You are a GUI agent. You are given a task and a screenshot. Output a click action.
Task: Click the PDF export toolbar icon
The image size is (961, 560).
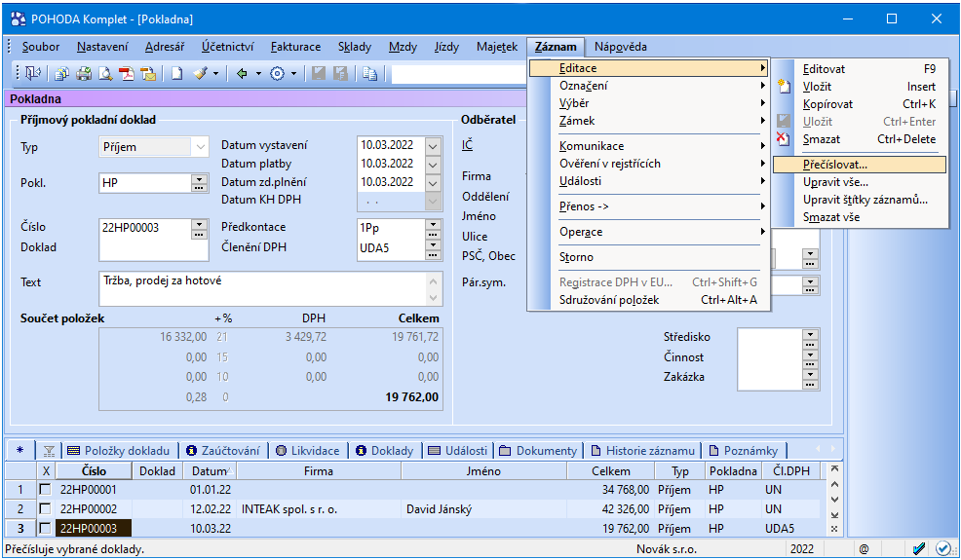pyautogui.click(x=126, y=74)
